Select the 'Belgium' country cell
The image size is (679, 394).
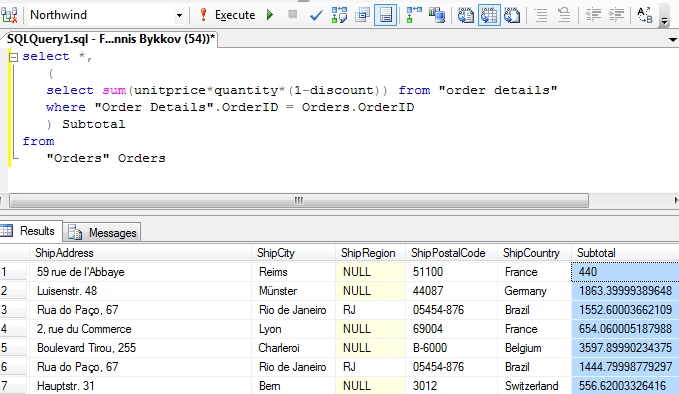[x=534, y=348]
